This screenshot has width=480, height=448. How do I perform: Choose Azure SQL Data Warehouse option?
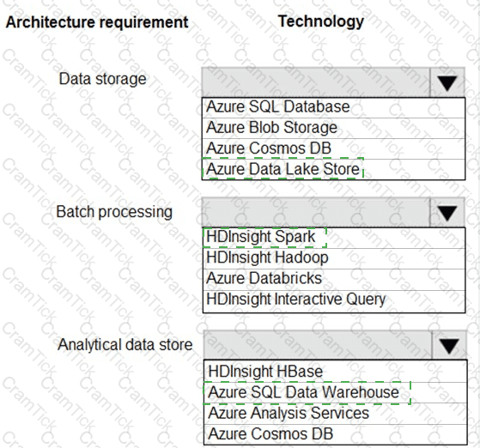coord(336,392)
